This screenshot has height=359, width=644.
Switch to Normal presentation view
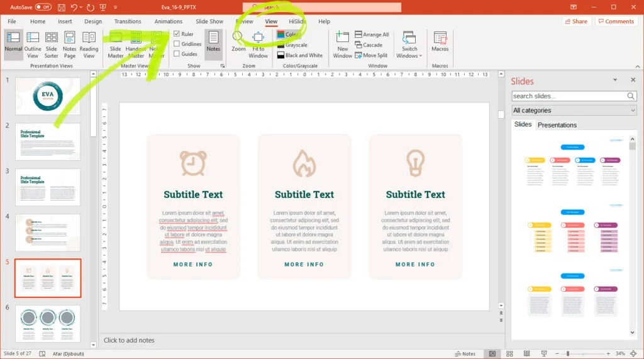13,45
